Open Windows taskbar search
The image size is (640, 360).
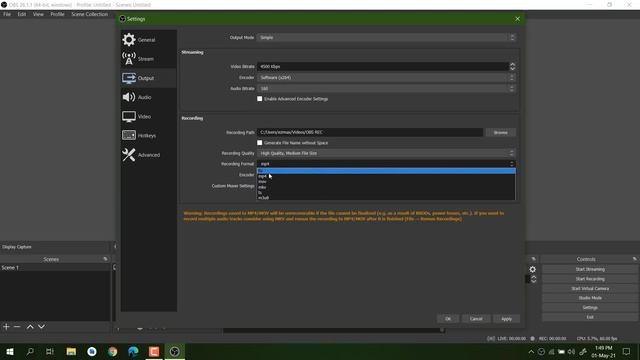[x=30, y=351]
